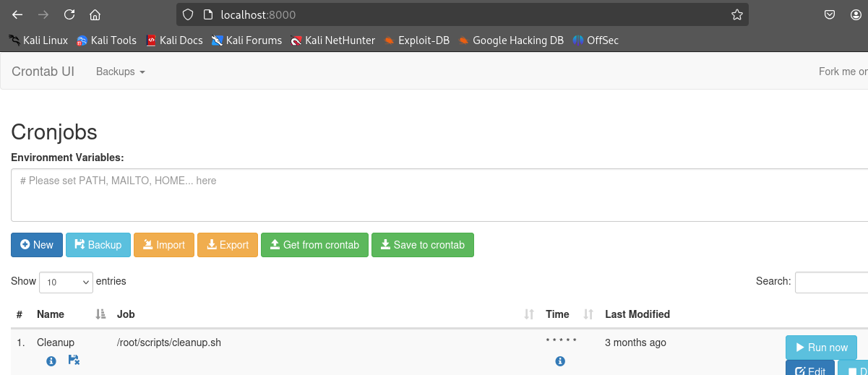Click the Crontab UI brand link

click(x=43, y=72)
